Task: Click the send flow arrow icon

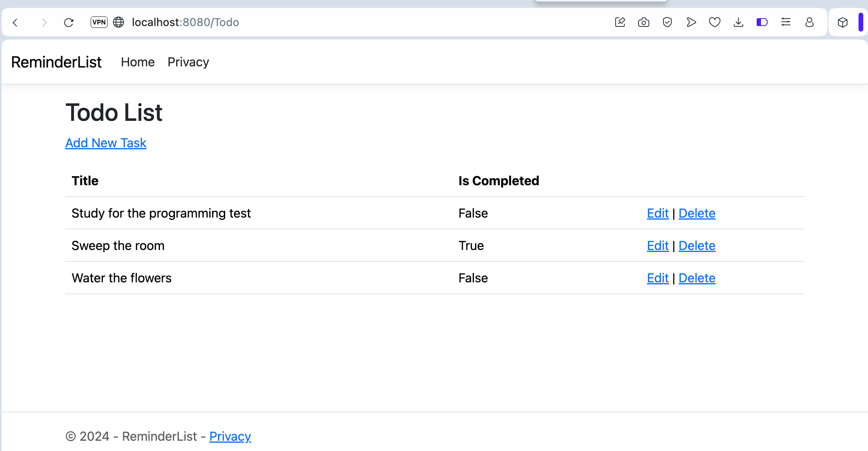Action: [x=691, y=22]
